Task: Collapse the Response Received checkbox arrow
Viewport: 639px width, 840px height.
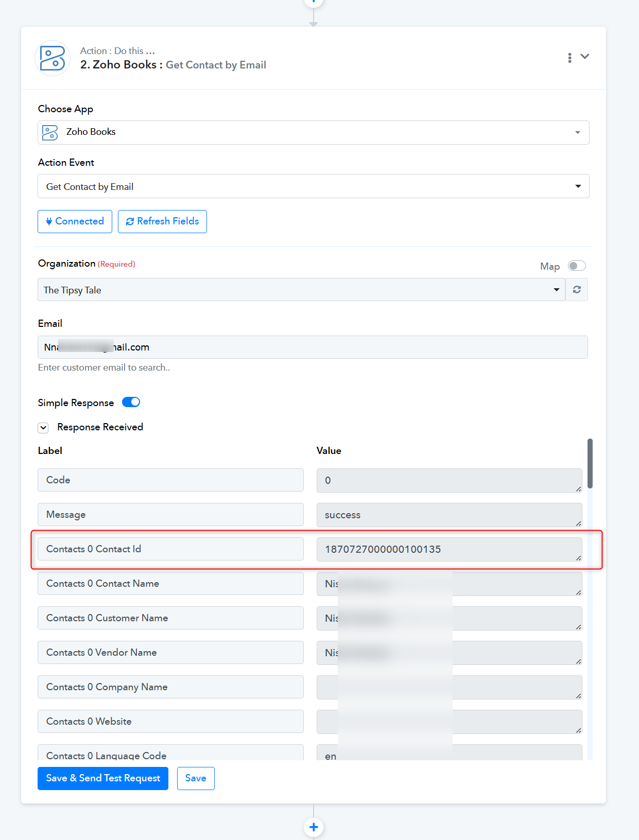Action: [x=43, y=427]
